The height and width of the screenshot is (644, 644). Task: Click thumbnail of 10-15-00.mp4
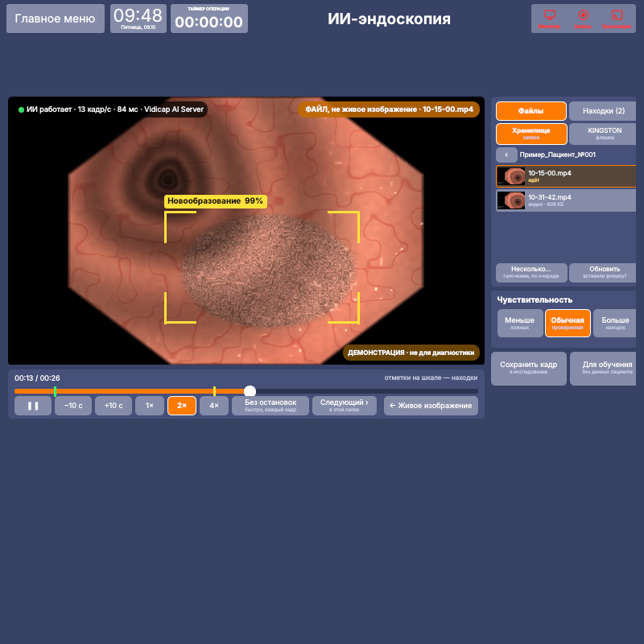tap(511, 176)
